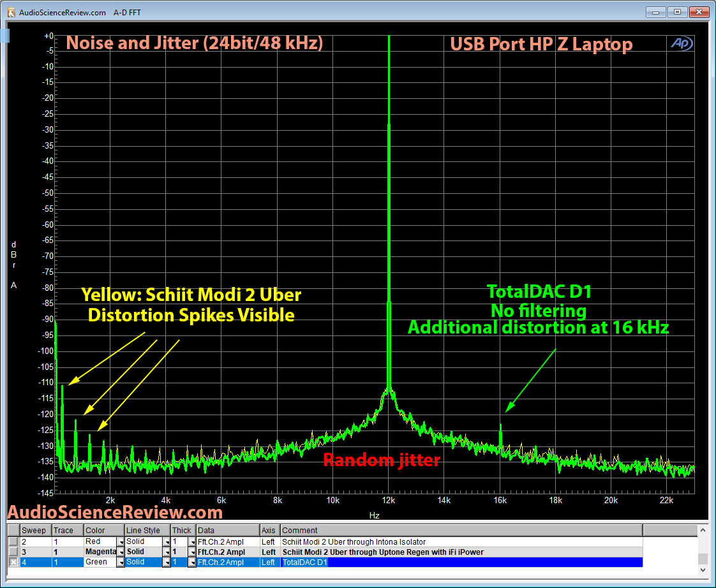Click legend scrollbar up arrow

tap(703, 530)
